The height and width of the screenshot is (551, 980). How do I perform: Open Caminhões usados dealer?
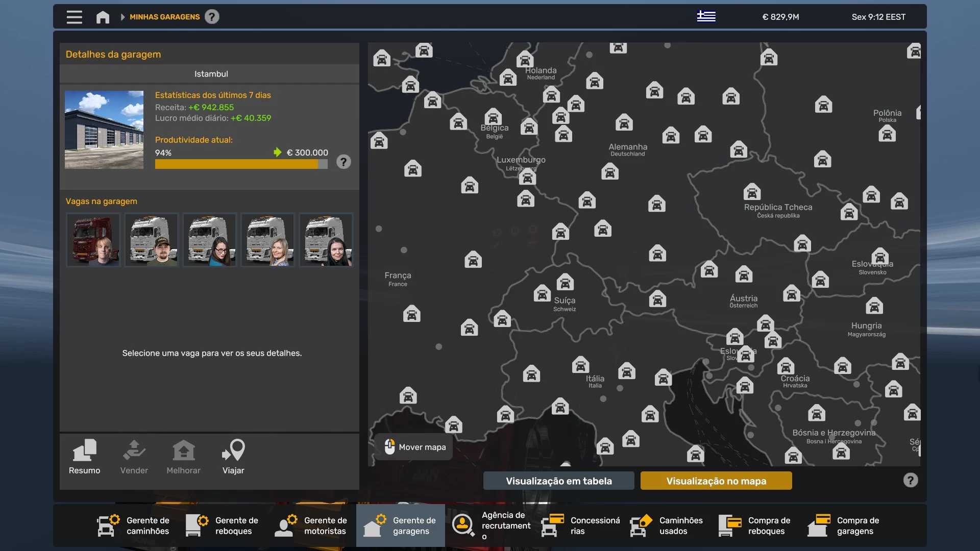click(666, 525)
